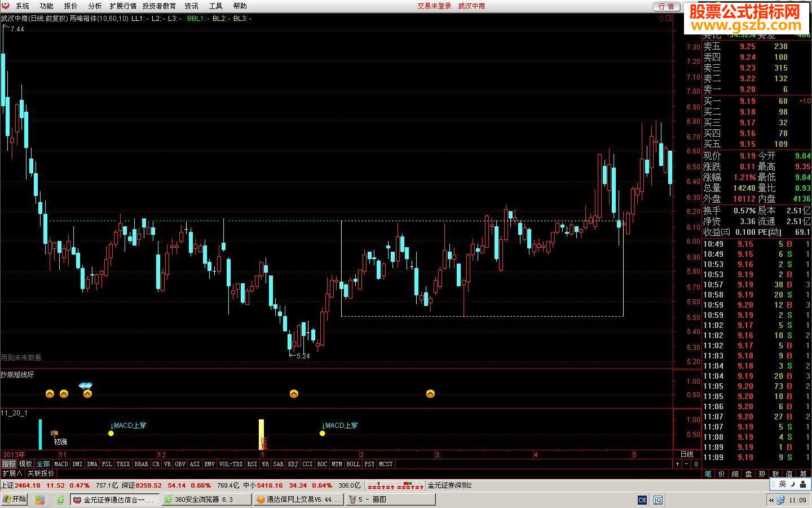Image resolution: width=812 pixels, height=508 pixels.
Task: Open the 资讯 menu
Action: coord(192,6)
